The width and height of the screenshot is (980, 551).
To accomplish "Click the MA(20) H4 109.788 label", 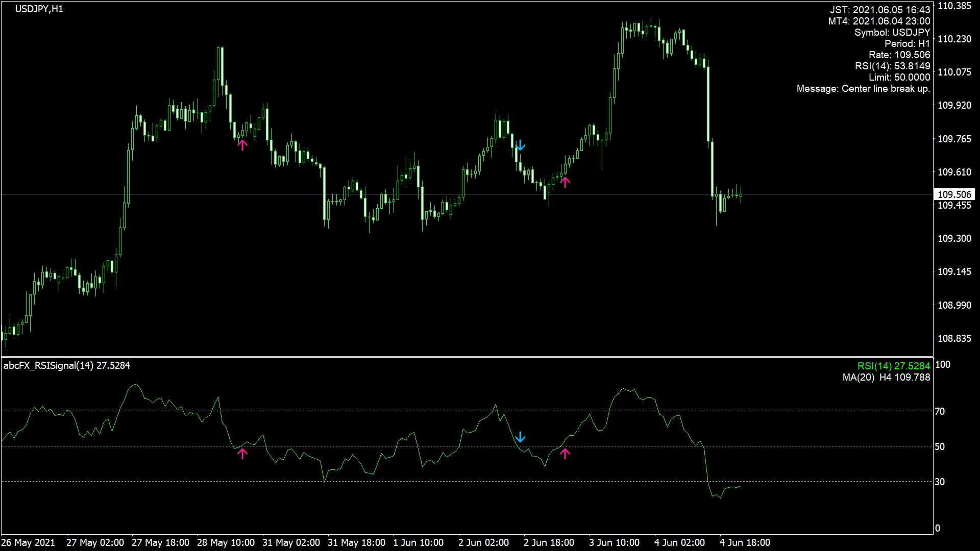I will click(x=886, y=378).
